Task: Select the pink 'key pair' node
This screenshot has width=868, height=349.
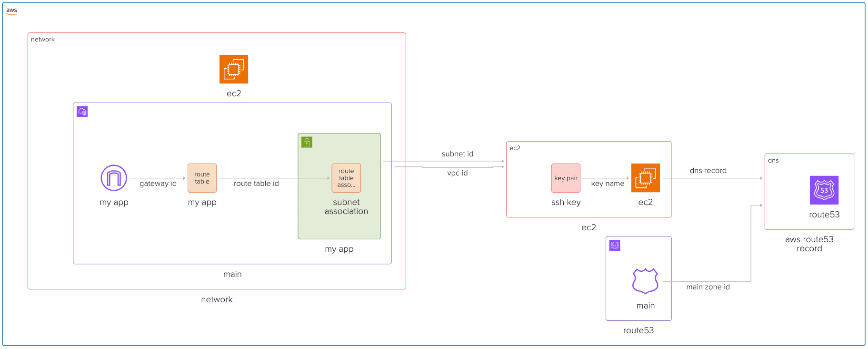Action: (x=566, y=178)
